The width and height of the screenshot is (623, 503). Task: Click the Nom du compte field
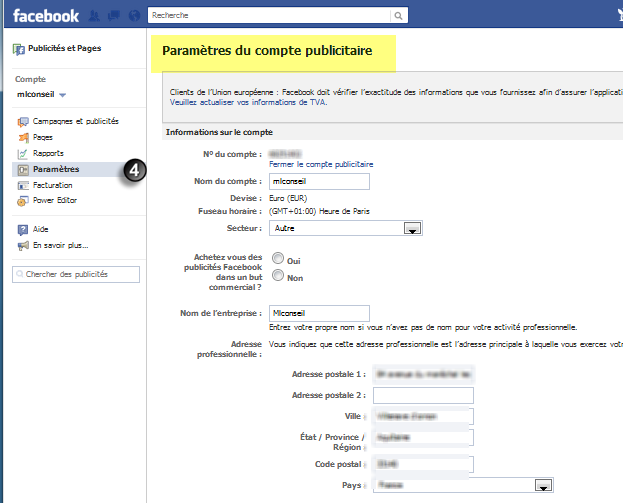click(319, 182)
